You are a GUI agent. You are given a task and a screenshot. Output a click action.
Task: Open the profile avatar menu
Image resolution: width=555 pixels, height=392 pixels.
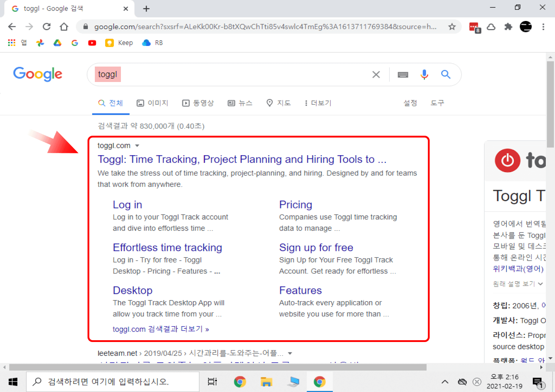tap(526, 26)
